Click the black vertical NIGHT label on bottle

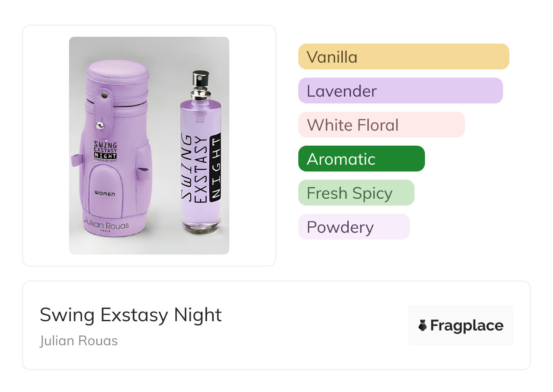pos(216,167)
